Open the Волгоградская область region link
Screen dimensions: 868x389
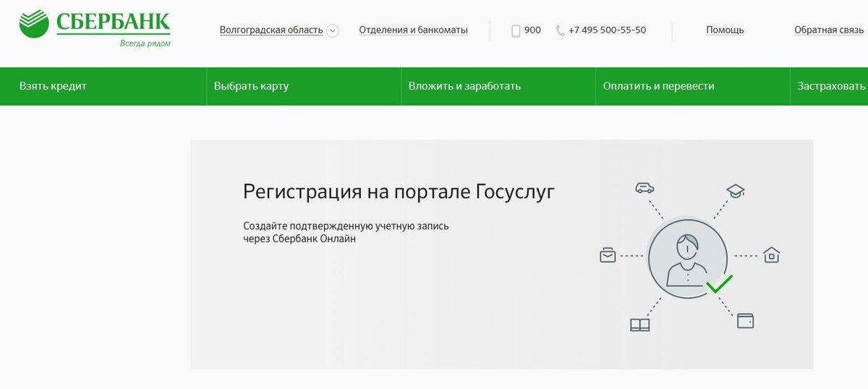(271, 30)
